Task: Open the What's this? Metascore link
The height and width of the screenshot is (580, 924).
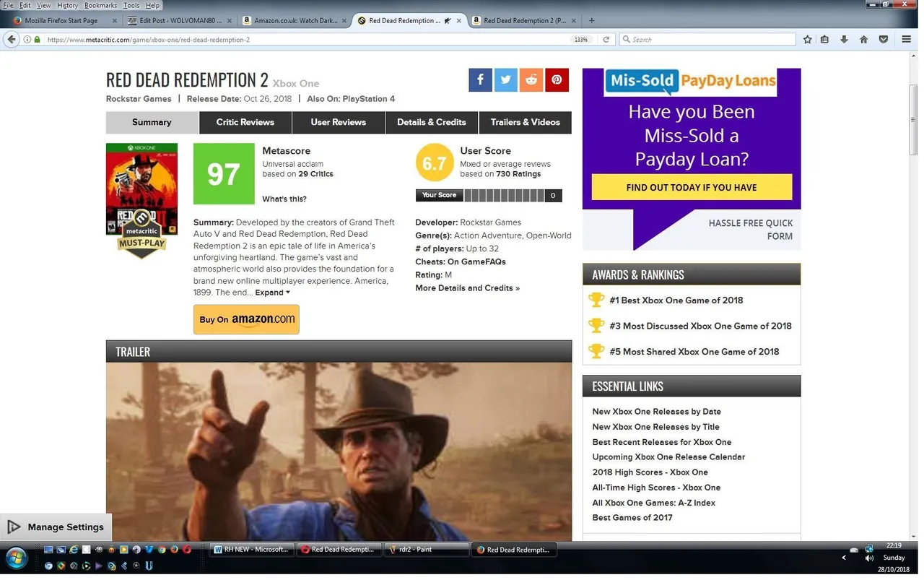Action: [x=284, y=199]
